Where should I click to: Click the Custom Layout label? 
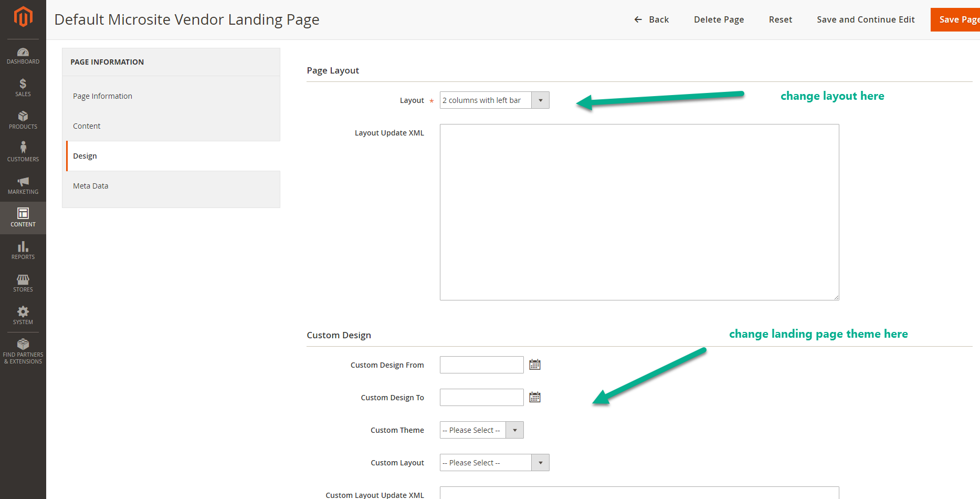[397, 463]
